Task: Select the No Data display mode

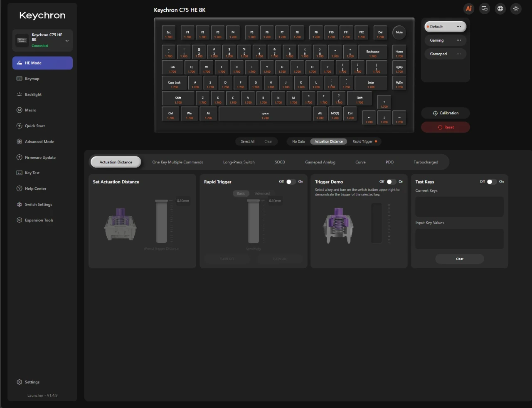Action: click(298, 141)
